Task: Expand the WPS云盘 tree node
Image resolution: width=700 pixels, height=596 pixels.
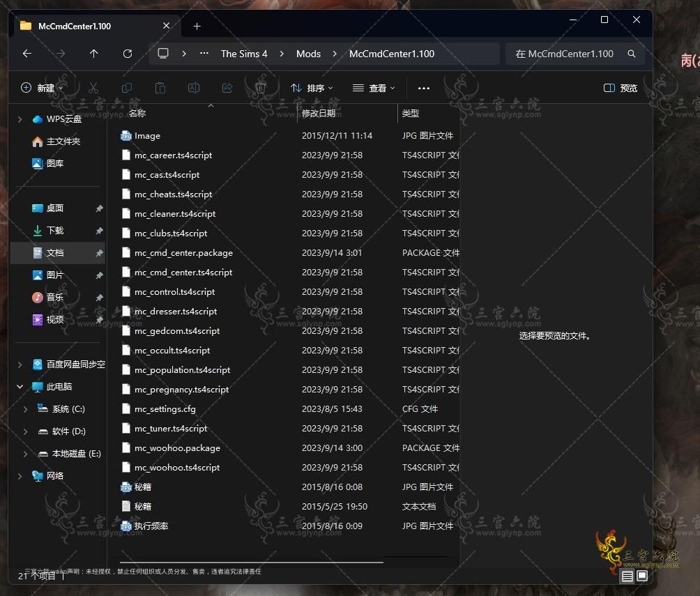Action: coord(20,119)
